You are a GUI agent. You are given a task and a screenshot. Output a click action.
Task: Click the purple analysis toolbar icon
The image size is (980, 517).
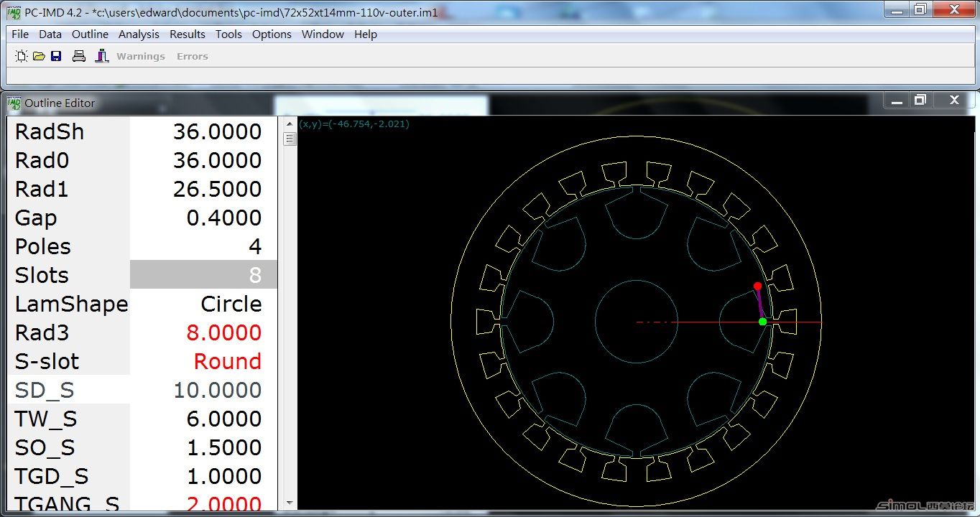(x=102, y=56)
